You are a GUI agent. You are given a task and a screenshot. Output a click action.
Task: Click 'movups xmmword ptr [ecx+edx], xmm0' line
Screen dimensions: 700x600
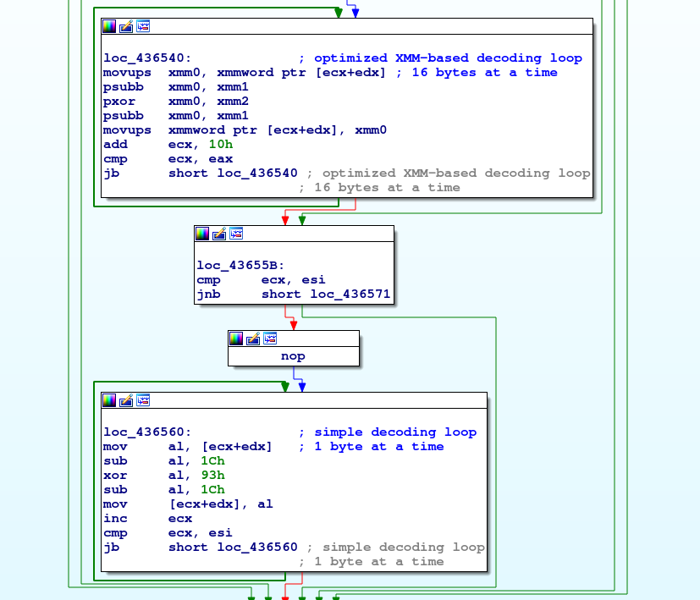(x=245, y=130)
